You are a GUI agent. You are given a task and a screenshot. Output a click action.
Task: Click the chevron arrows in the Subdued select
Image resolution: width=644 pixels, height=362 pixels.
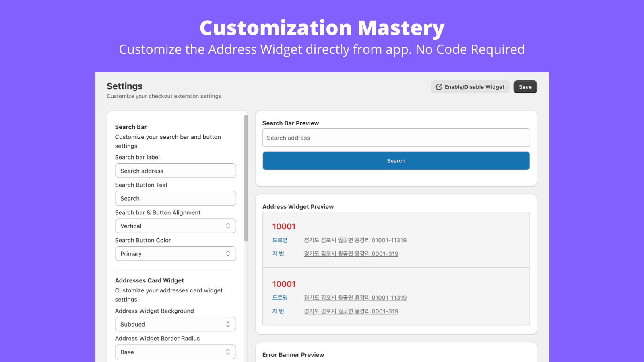point(228,324)
